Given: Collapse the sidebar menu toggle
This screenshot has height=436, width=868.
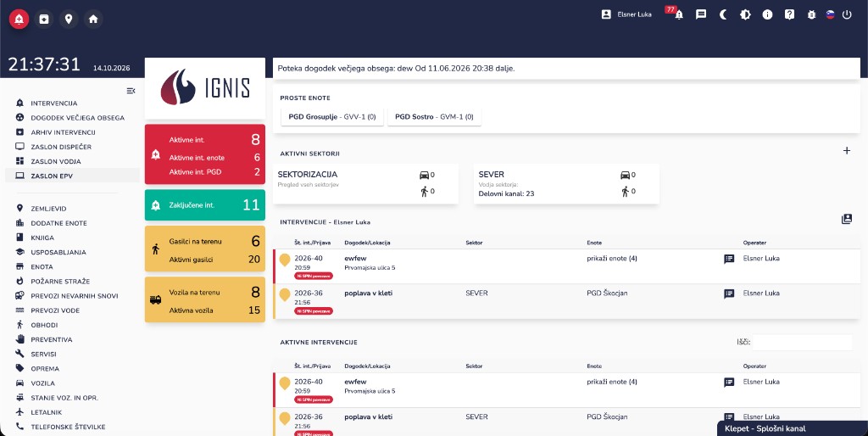Looking at the screenshot, I should point(131,90).
